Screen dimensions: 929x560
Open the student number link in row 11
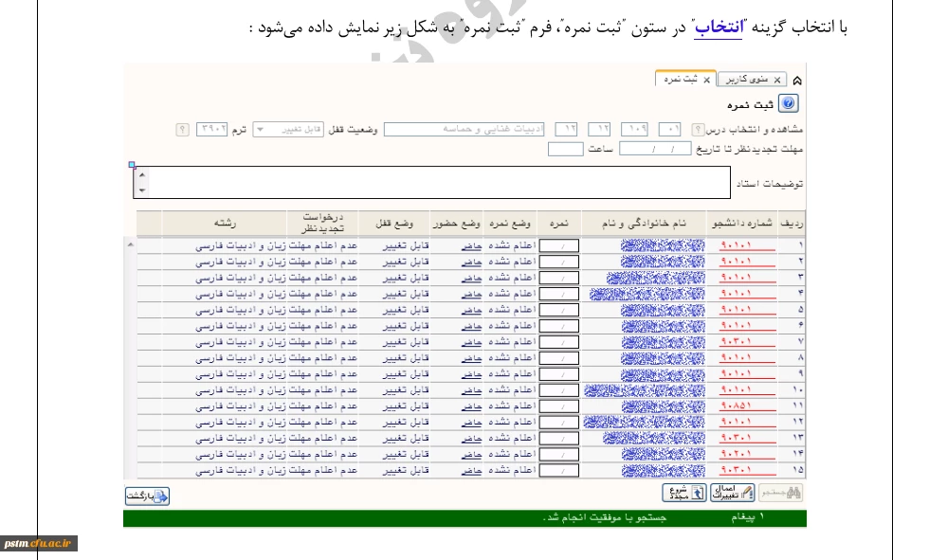(x=746, y=406)
